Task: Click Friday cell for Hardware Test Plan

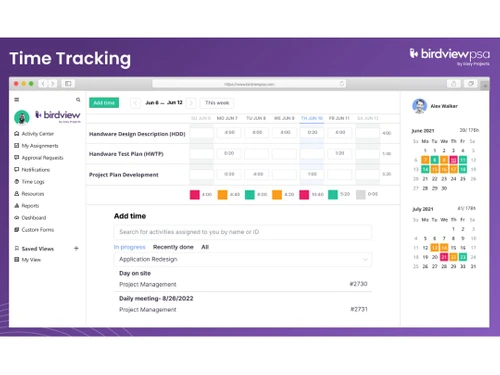Action: click(339, 153)
